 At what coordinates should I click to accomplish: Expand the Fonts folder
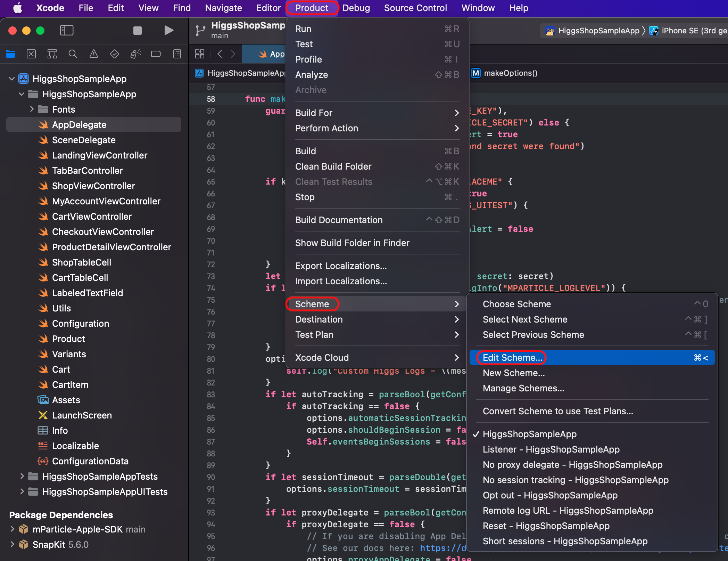click(x=32, y=109)
